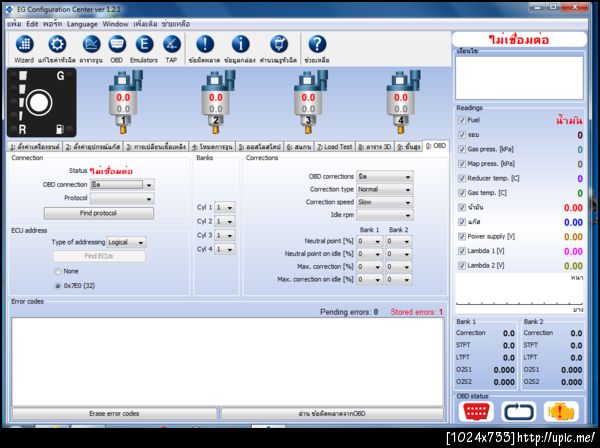Open the OBD corrections dropdown
600x448 pixels.
tap(385, 177)
